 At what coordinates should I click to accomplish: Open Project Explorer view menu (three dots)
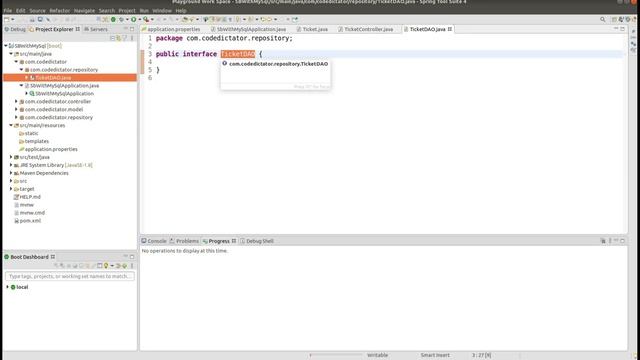coord(132,38)
